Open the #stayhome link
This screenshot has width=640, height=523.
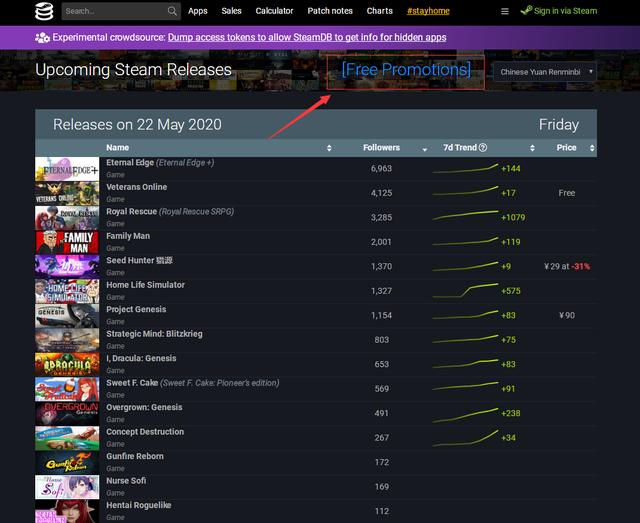(428, 11)
